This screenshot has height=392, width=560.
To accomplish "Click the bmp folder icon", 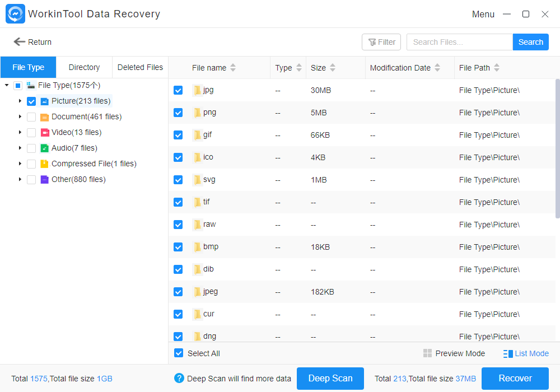I will point(198,247).
